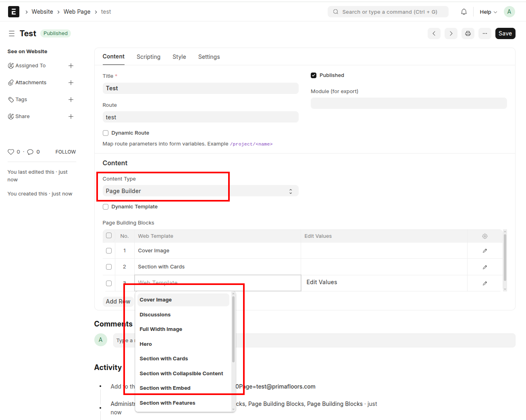Switch to the Style tab
The height and width of the screenshot is (420, 526).
coord(179,57)
